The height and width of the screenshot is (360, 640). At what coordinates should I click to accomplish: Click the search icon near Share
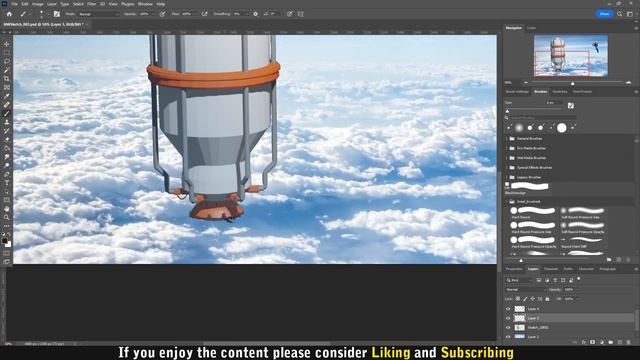coord(620,14)
